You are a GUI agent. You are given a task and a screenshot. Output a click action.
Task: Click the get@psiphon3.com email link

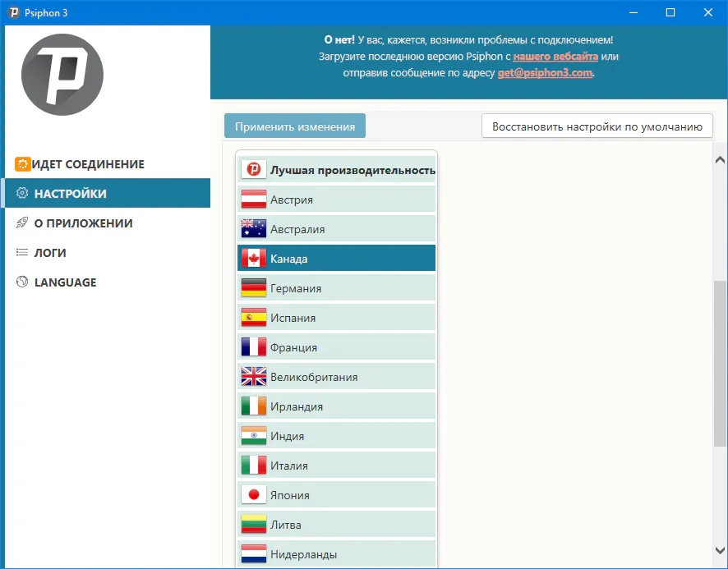[x=545, y=73]
